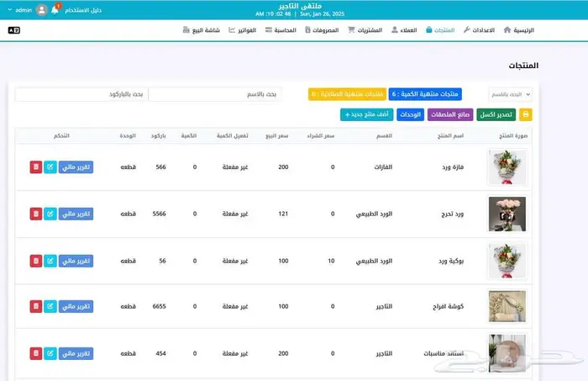
Task: Open the المنتجات navigation tab
Action: pos(441,29)
